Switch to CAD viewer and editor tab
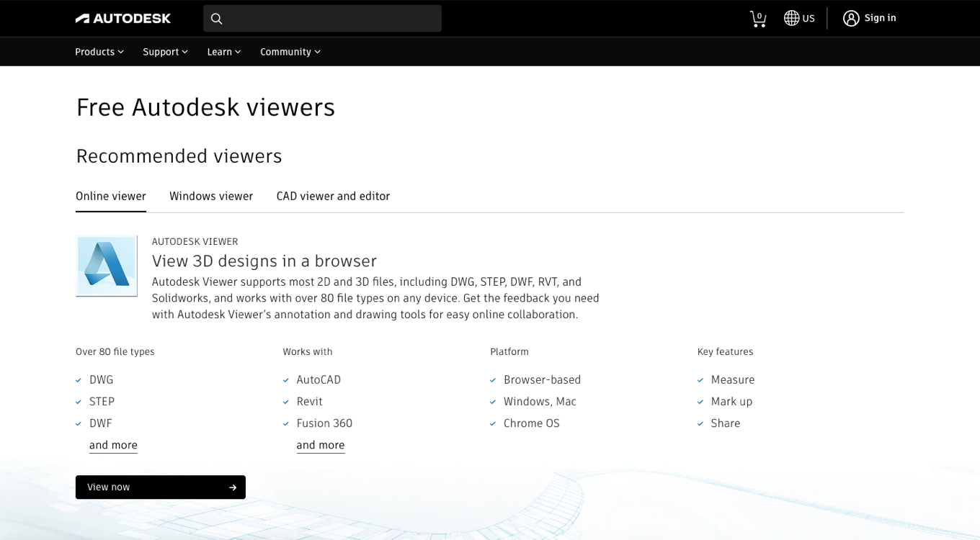Image resolution: width=980 pixels, height=540 pixels. click(x=333, y=196)
